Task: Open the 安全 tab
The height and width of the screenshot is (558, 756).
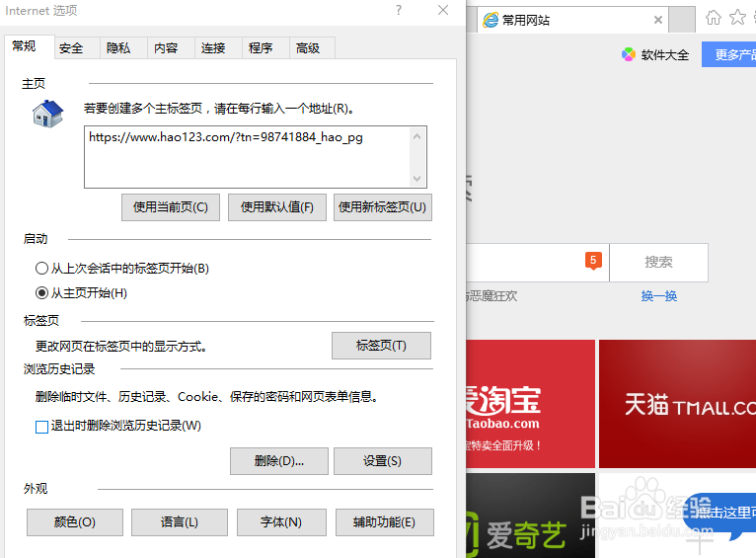Action: (x=71, y=48)
